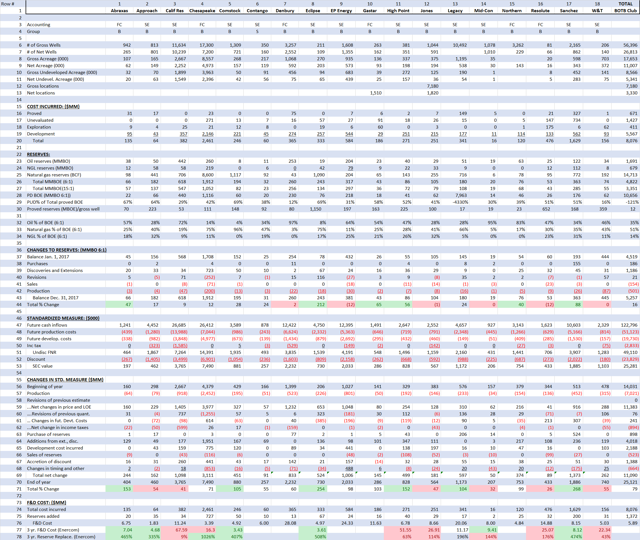Select the 'Accretion of discount' label

pos(49,462)
